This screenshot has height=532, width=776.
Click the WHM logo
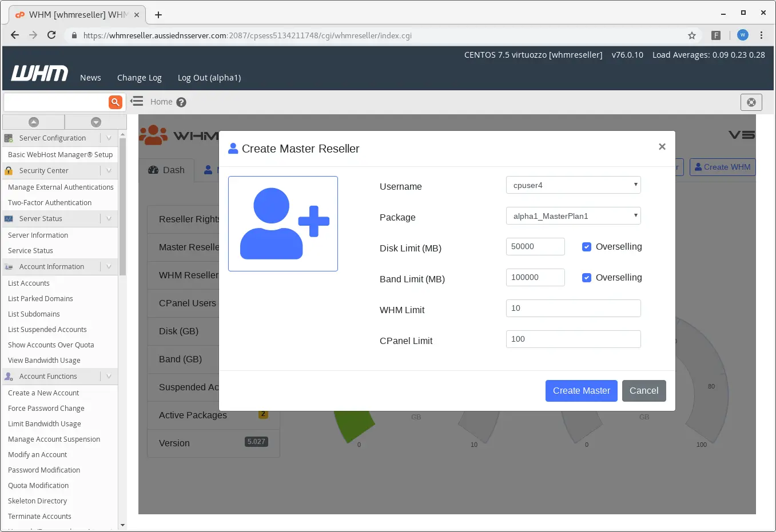(39, 73)
